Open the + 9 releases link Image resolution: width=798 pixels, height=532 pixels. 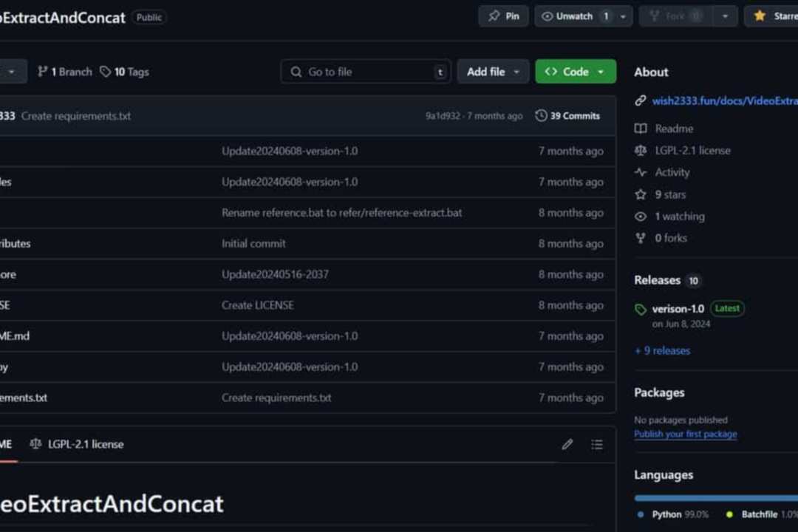(662, 351)
